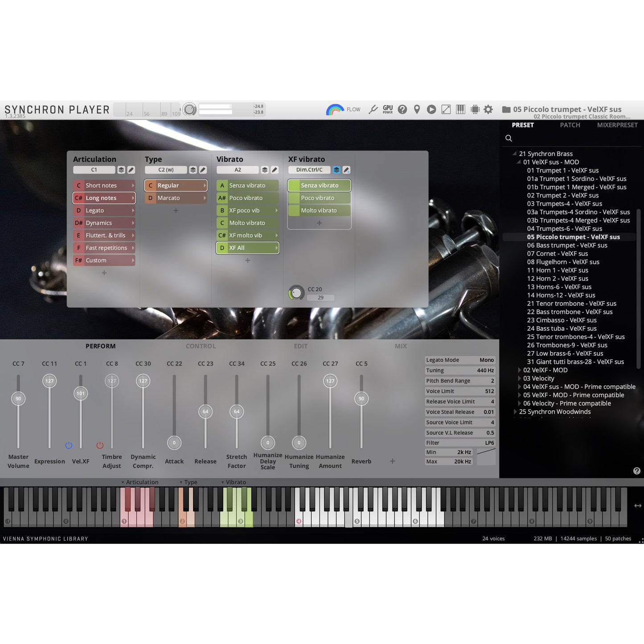The width and height of the screenshot is (644, 644).
Task: Switch to the PATCH tab
Action: (570, 125)
